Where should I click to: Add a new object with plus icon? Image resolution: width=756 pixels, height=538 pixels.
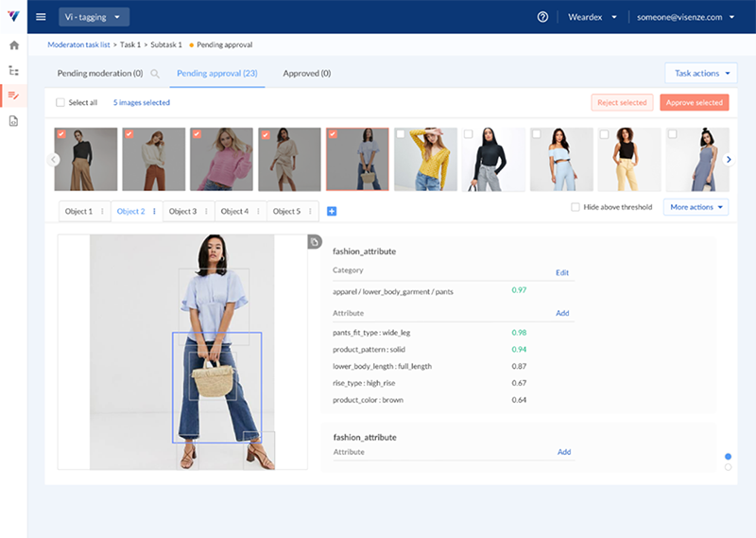coord(332,211)
